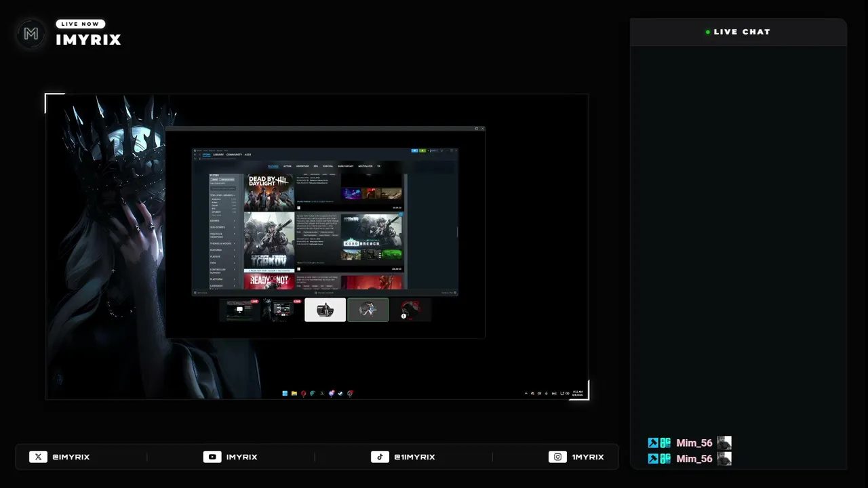The image size is (868, 488).
Task: Select green night-vision screenshot in Tarkov row
Action: pyautogui.click(x=391, y=255)
